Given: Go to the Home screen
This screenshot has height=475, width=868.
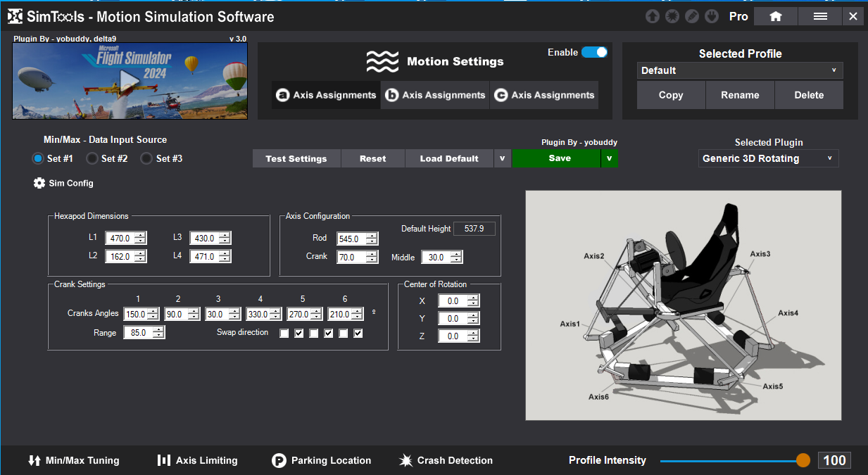Looking at the screenshot, I should pyautogui.click(x=776, y=16).
